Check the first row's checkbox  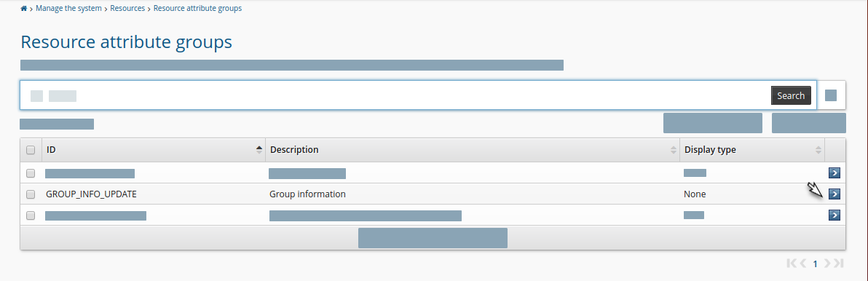coord(31,173)
